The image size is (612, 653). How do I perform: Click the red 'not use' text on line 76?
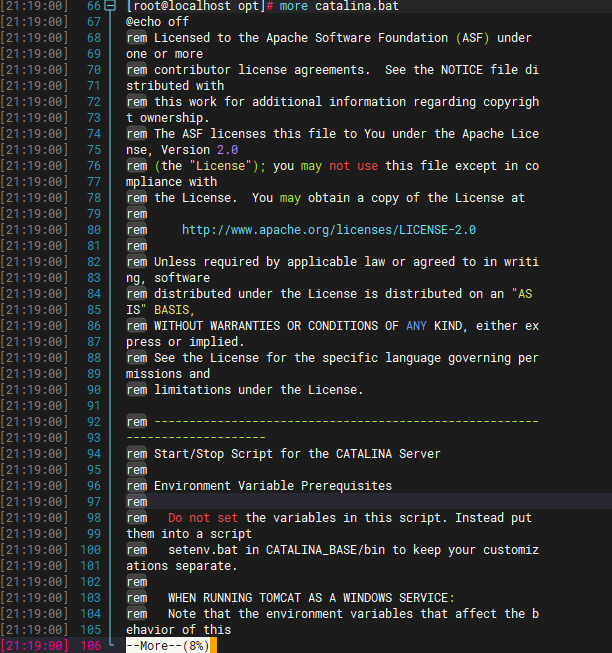(x=353, y=166)
